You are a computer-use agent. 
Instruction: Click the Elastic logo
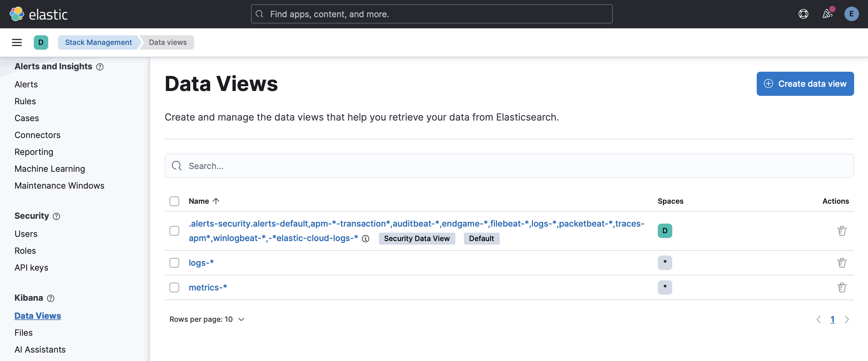(39, 14)
